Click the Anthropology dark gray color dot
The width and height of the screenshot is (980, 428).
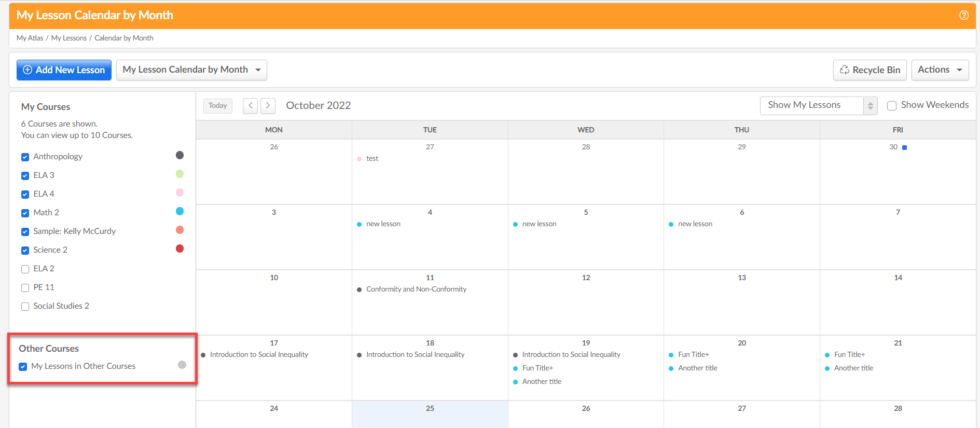coord(180,155)
